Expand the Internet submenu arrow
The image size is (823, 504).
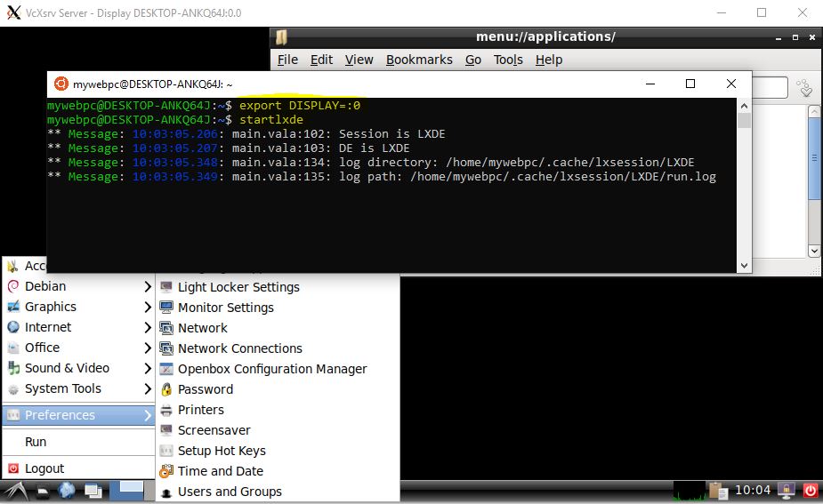[148, 327]
